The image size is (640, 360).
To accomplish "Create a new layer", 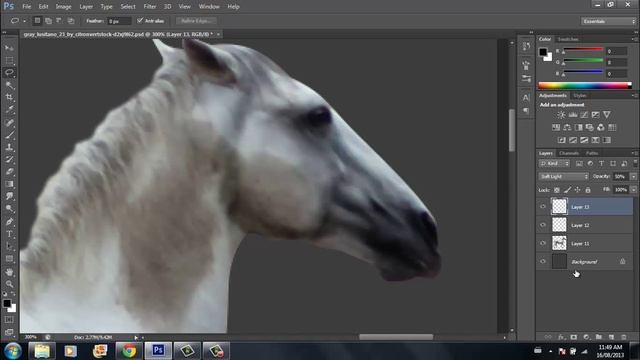I will click(x=611, y=337).
